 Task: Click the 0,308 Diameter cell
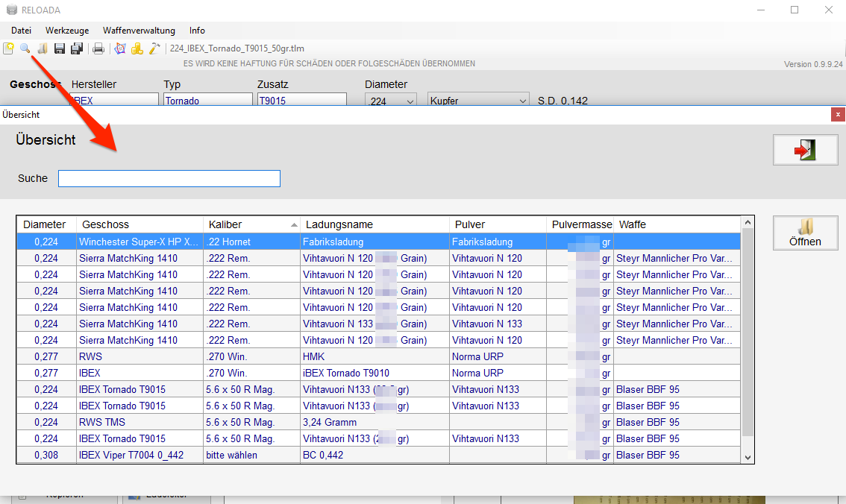pyautogui.click(x=46, y=455)
